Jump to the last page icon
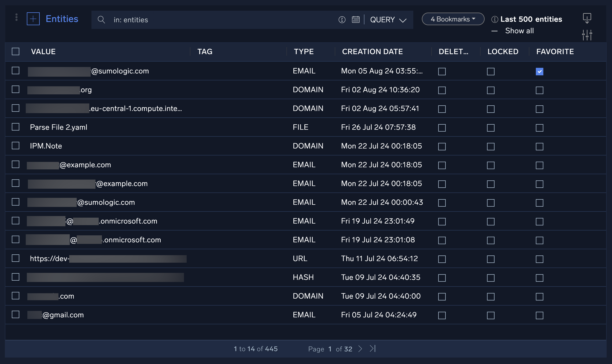The image size is (612, 364). click(x=373, y=349)
